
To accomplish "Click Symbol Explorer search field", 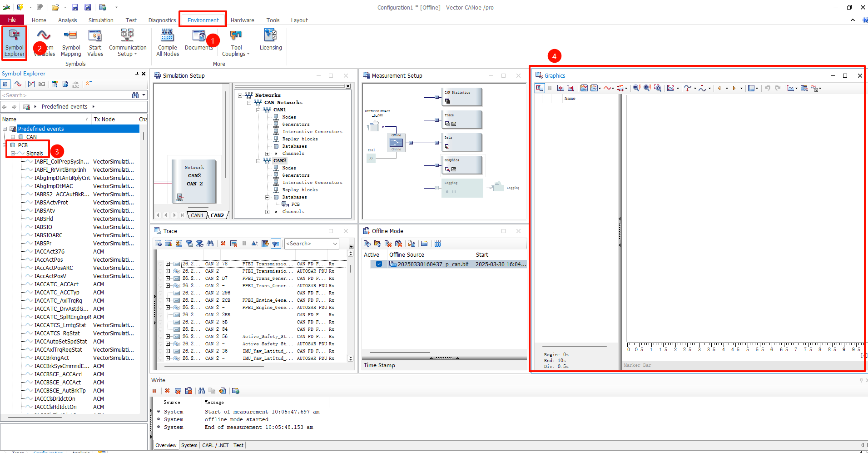I will [x=66, y=95].
